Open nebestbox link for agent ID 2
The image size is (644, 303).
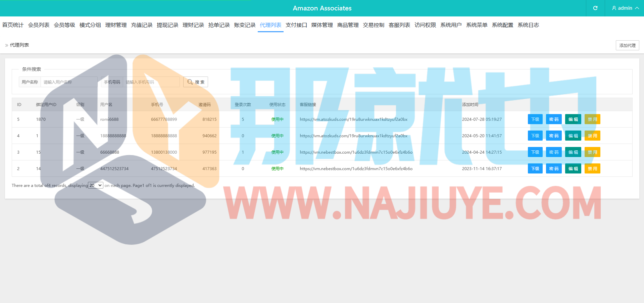[x=356, y=169]
